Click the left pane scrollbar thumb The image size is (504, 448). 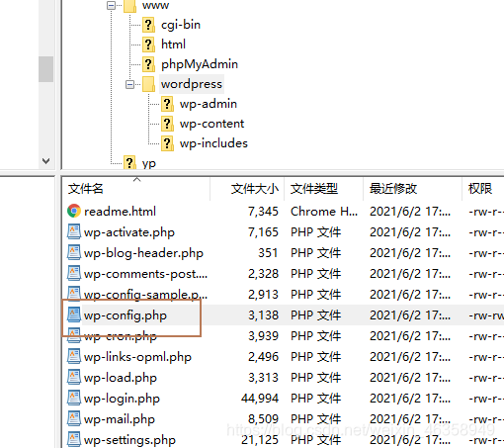coord(45,69)
